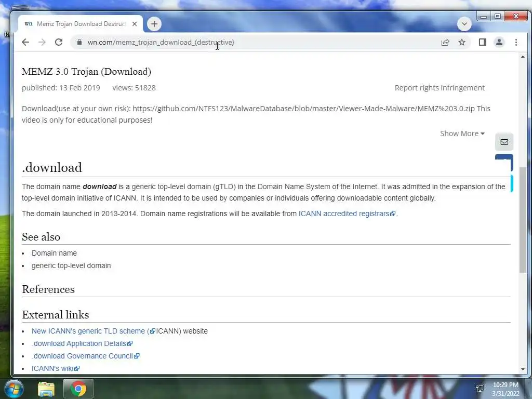
Task: Maximize the Chrome window
Action: coord(497,16)
